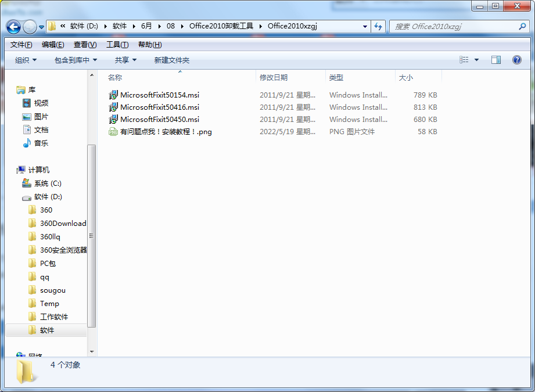
Task: Click 6月 in the address path
Action: click(x=146, y=26)
